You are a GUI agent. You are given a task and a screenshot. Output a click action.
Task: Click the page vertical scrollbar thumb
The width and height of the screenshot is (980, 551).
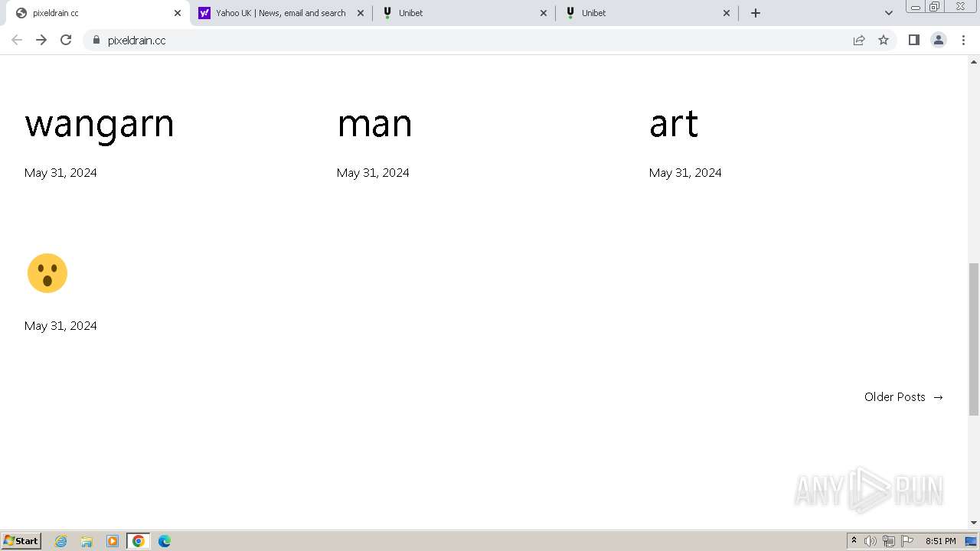tap(974, 339)
